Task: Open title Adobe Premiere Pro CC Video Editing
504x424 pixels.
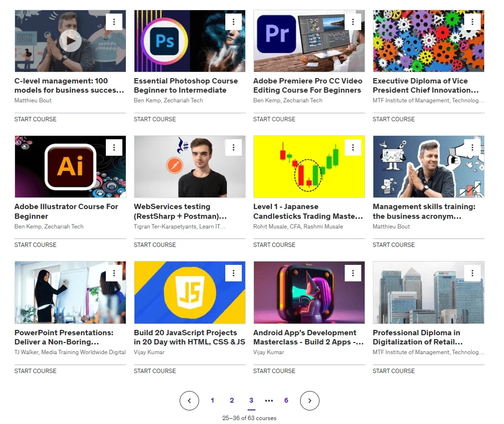Action: pyautogui.click(x=308, y=85)
